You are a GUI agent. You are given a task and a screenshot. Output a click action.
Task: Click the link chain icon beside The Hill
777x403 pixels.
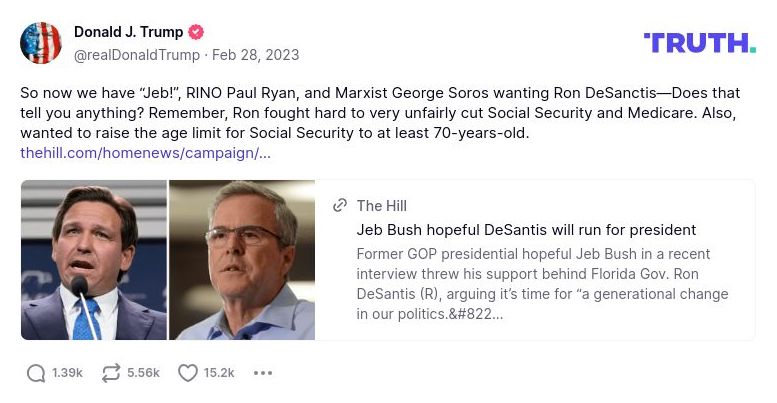click(x=340, y=206)
